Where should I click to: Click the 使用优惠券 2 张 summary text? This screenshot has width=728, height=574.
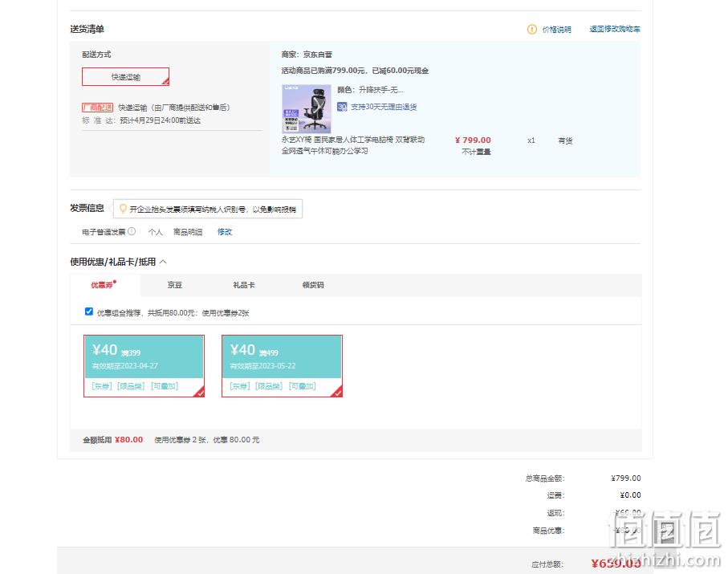click(x=206, y=439)
